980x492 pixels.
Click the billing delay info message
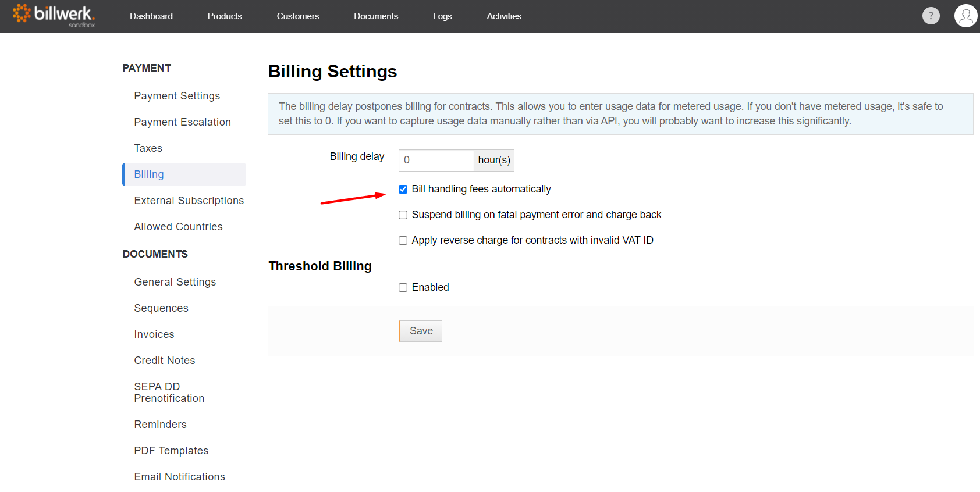coord(620,114)
